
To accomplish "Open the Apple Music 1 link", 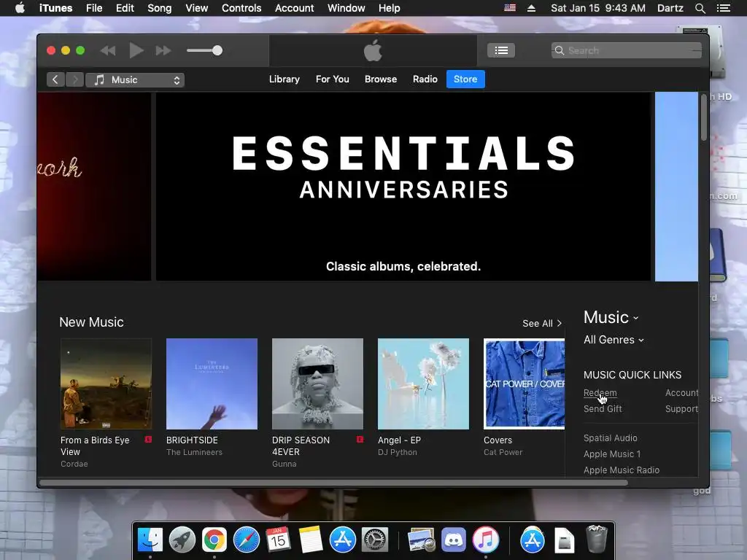I will pyautogui.click(x=612, y=454).
